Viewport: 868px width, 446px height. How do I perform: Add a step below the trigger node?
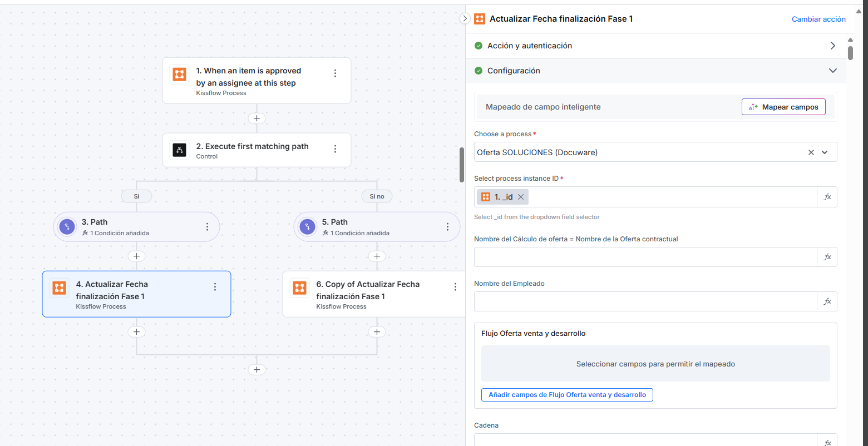(x=257, y=118)
